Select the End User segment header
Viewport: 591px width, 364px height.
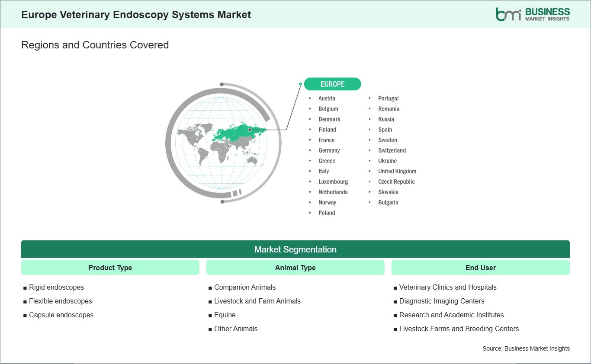(481, 268)
